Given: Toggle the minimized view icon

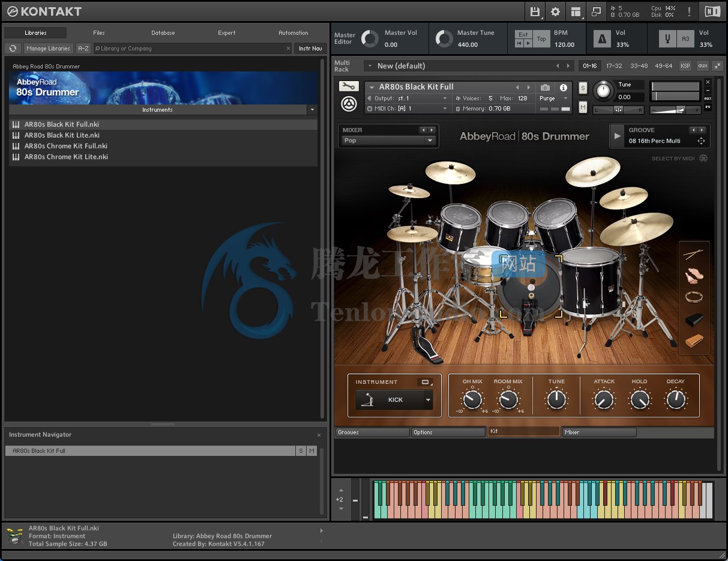Looking at the screenshot, I should click(x=596, y=11).
